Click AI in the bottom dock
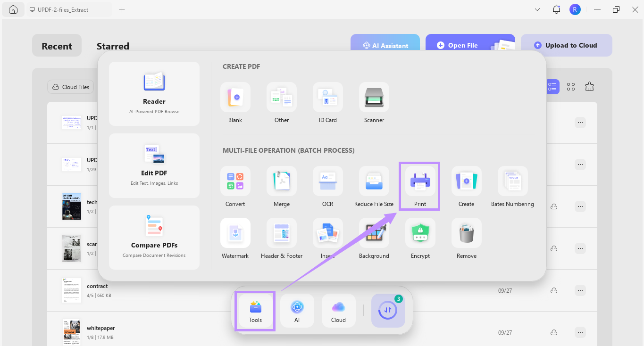Screen dimensions: 644x346 click(x=297, y=311)
